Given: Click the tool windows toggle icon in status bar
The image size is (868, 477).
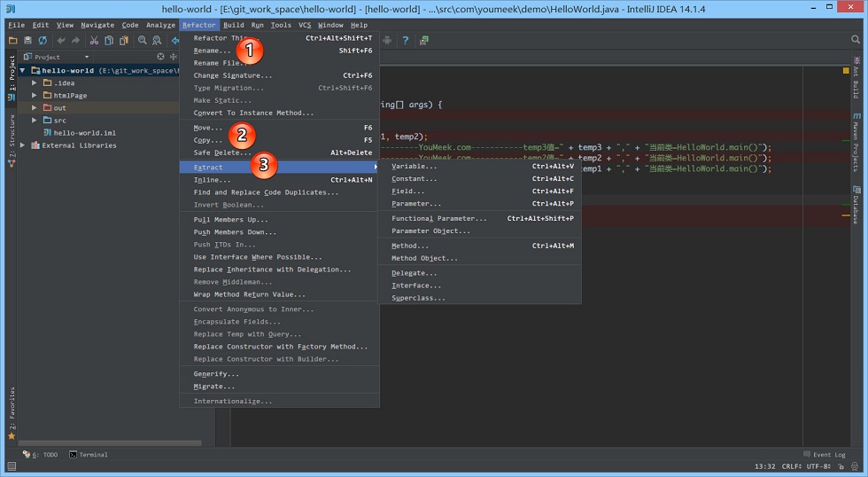Looking at the screenshot, I should coord(11,466).
